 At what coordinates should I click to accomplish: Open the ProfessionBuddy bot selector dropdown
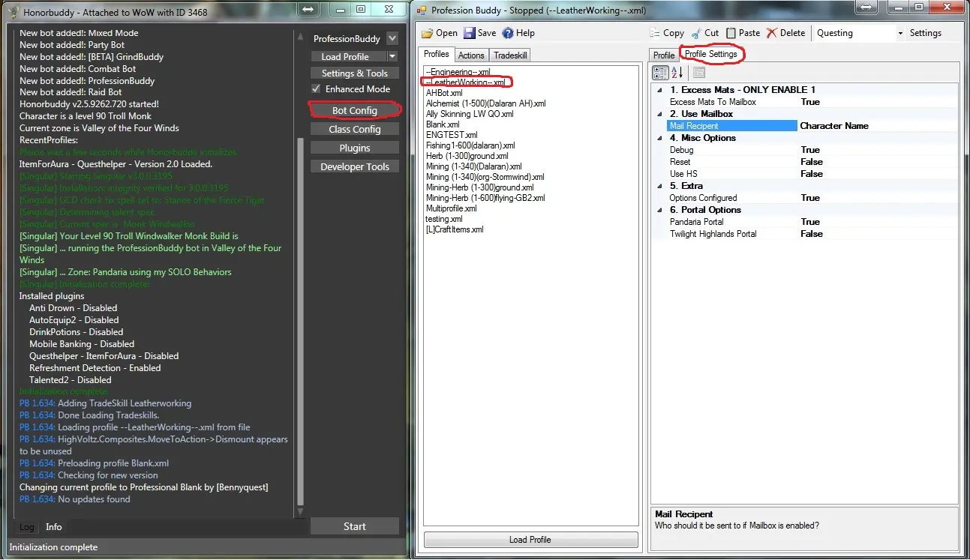tap(392, 38)
